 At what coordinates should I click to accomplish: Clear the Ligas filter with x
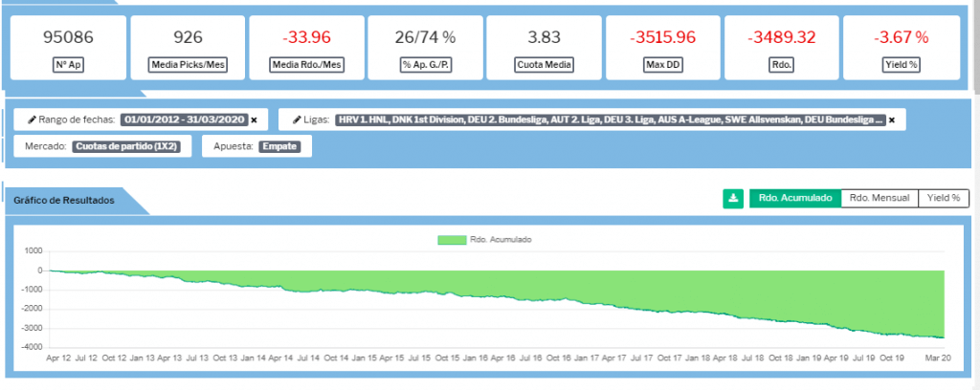point(891,120)
